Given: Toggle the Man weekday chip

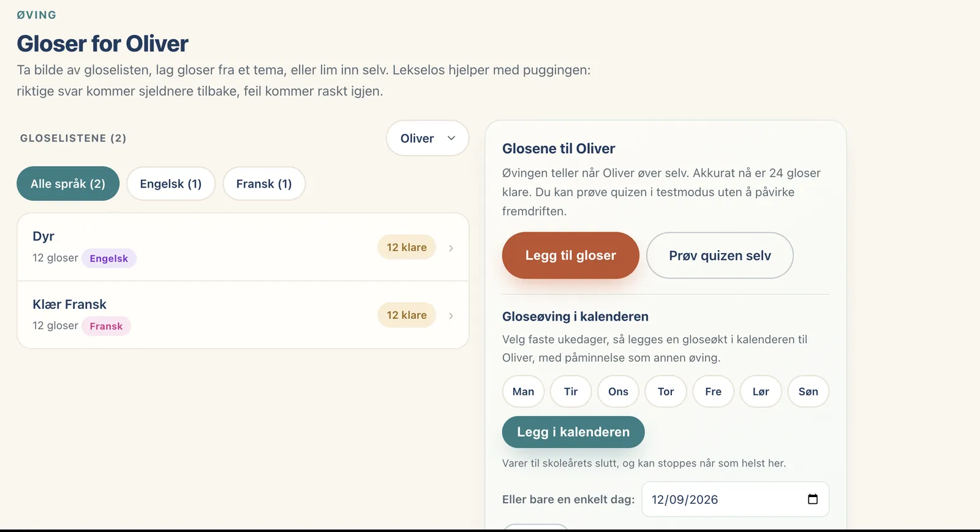Looking at the screenshot, I should coord(524,392).
